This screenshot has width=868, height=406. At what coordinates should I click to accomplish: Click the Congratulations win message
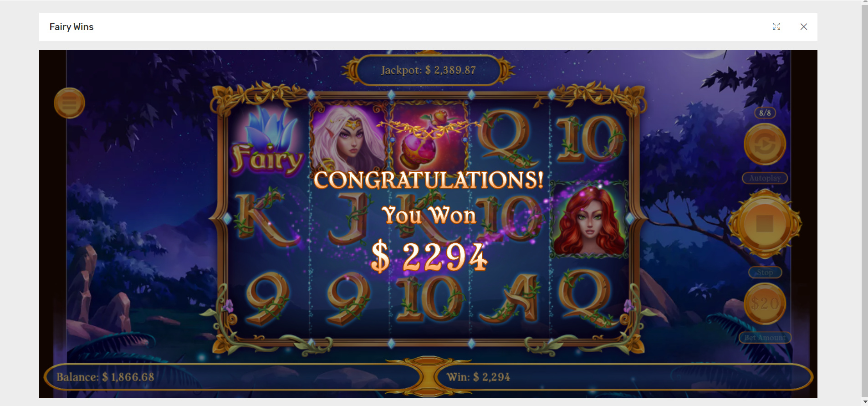429,180
